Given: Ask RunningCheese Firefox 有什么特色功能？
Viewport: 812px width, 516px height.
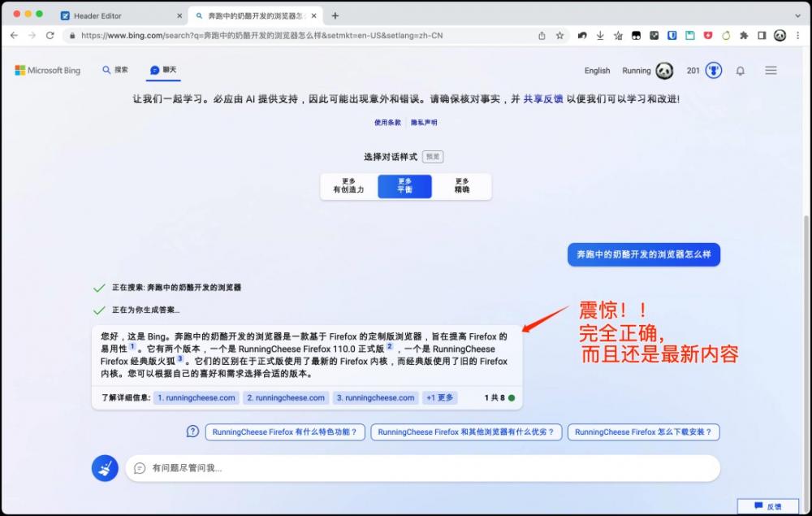Looking at the screenshot, I should [285, 432].
